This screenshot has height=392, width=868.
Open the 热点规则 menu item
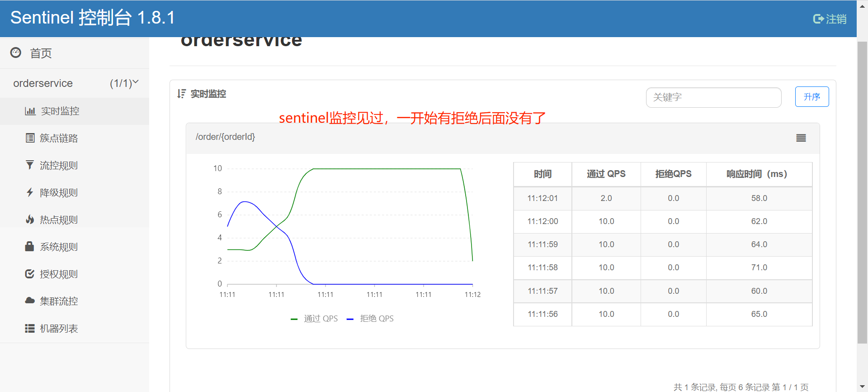coord(75,220)
